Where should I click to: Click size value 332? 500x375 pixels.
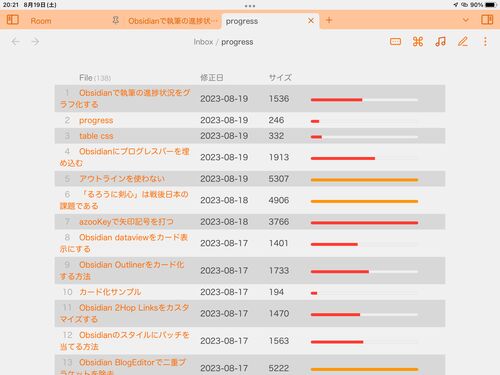click(276, 136)
